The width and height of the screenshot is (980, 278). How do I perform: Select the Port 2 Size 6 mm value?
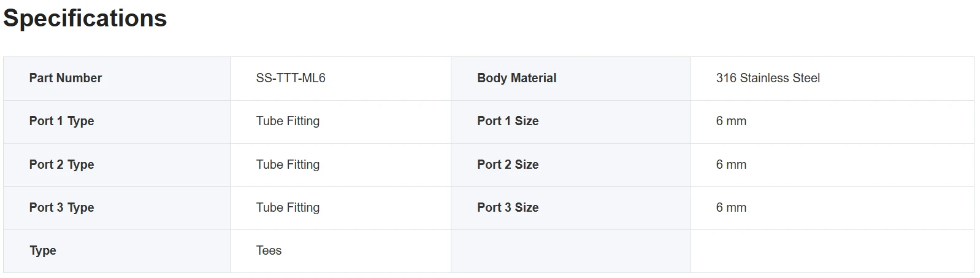[731, 164]
